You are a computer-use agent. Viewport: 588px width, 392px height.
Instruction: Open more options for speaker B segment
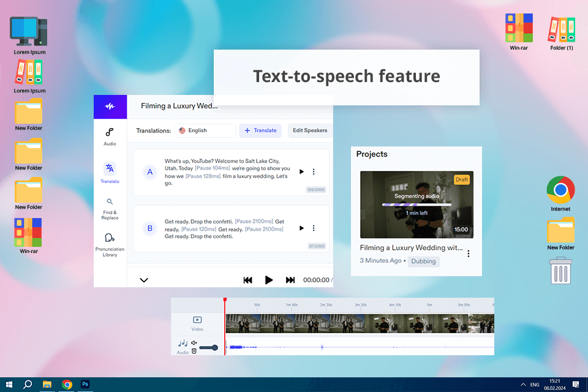(x=314, y=228)
